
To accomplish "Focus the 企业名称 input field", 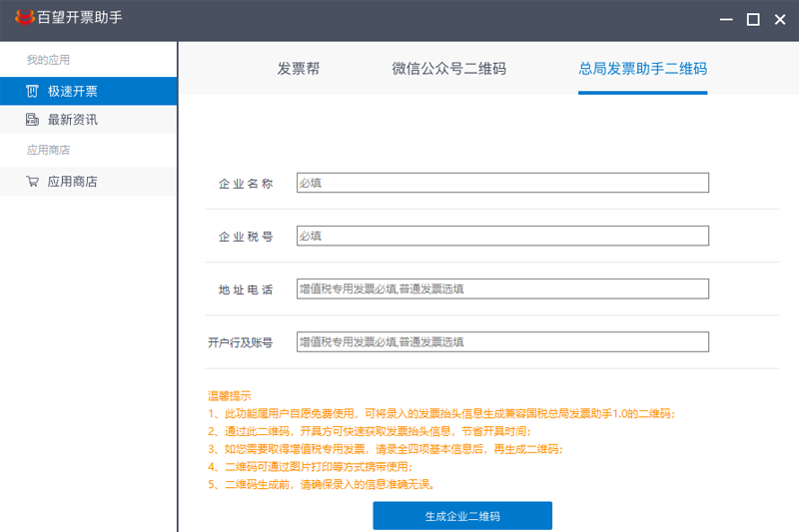I will 502,183.
